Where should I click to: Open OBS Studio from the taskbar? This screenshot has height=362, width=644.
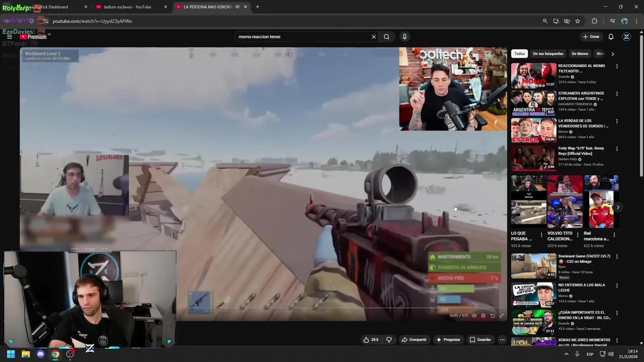pos(70,354)
